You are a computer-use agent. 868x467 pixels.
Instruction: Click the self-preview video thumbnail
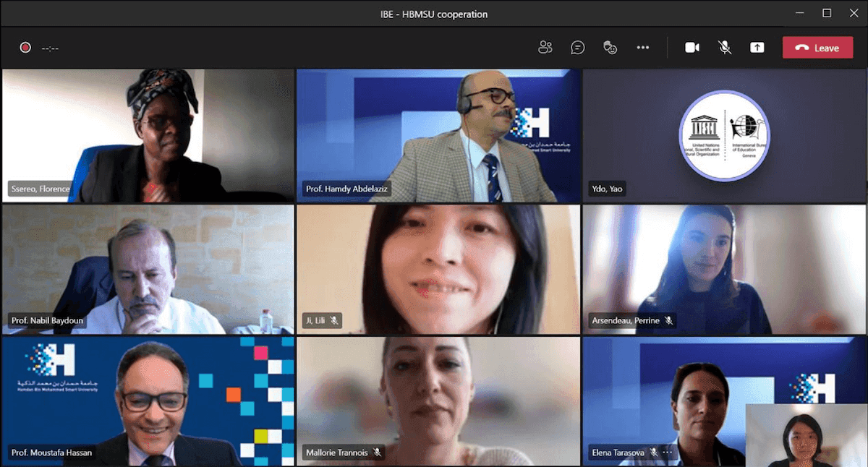tap(807, 434)
